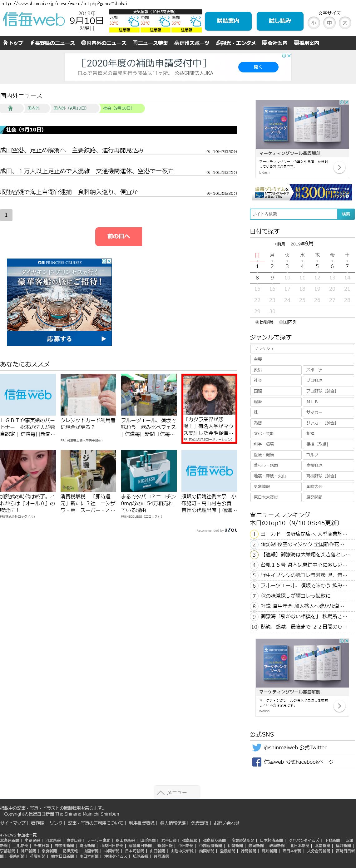Click the 前の日へ button
The width and height of the screenshot is (356, 868).
[x=118, y=237]
